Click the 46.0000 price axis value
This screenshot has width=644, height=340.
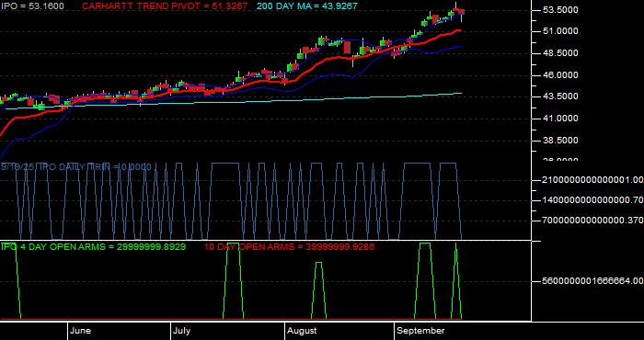(x=560, y=75)
